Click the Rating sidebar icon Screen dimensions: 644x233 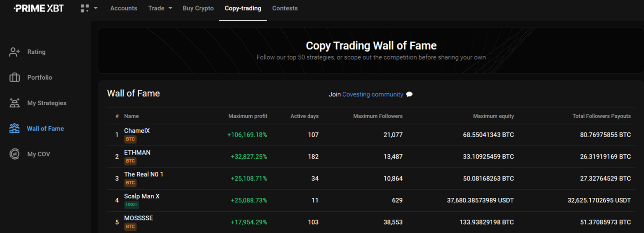click(15, 52)
